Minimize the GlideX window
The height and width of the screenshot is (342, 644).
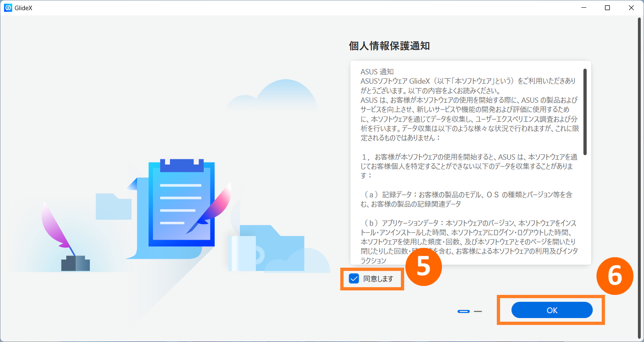584,8
